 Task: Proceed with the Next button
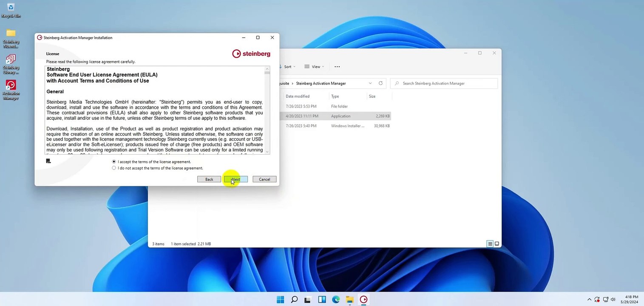pyautogui.click(x=235, y=179)
